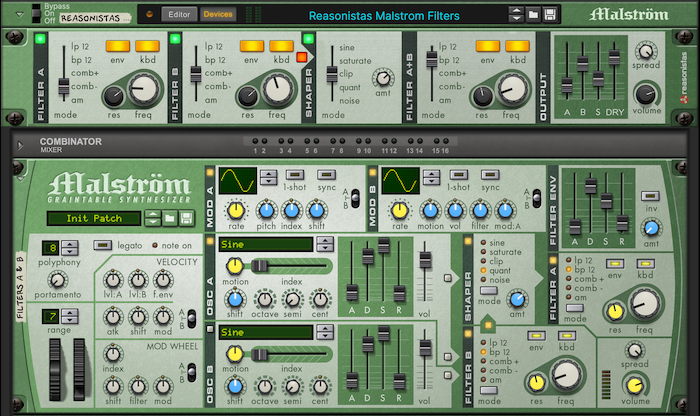This screenshot has height=416, width=700.
Task: Adjust Shaper mode slider on Combinator
Action: click(x=332, y=74)
